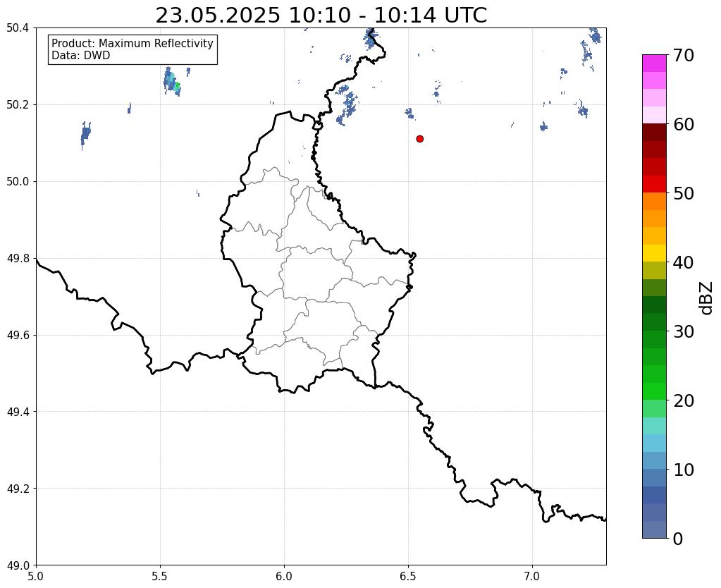Screen dimensions: 721x588
Task: Click the colorbar tick label 20
Action: click(x=684, y=400)
